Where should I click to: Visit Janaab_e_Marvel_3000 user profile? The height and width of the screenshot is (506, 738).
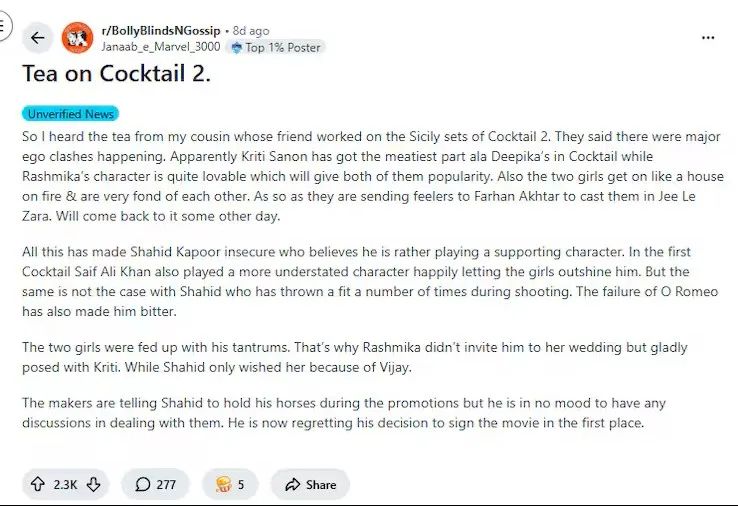pyautogui.click(x=160, y=47)
